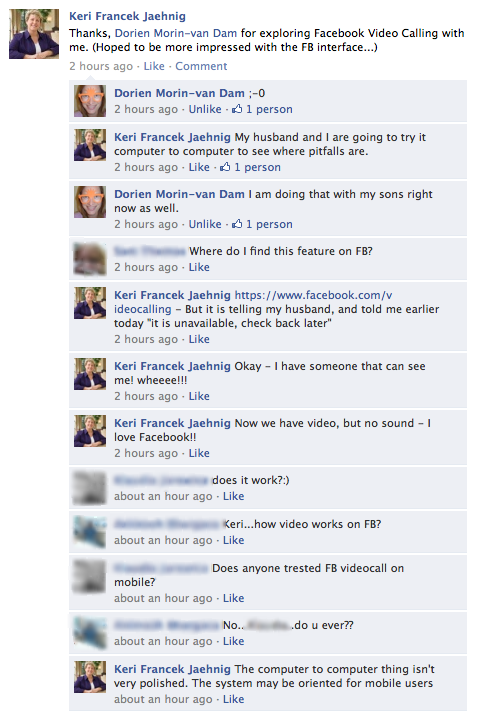Show who liked the ';-0' comment
Image resolution: width=482 pixels, height=713 pixels.
click(269, 110)
